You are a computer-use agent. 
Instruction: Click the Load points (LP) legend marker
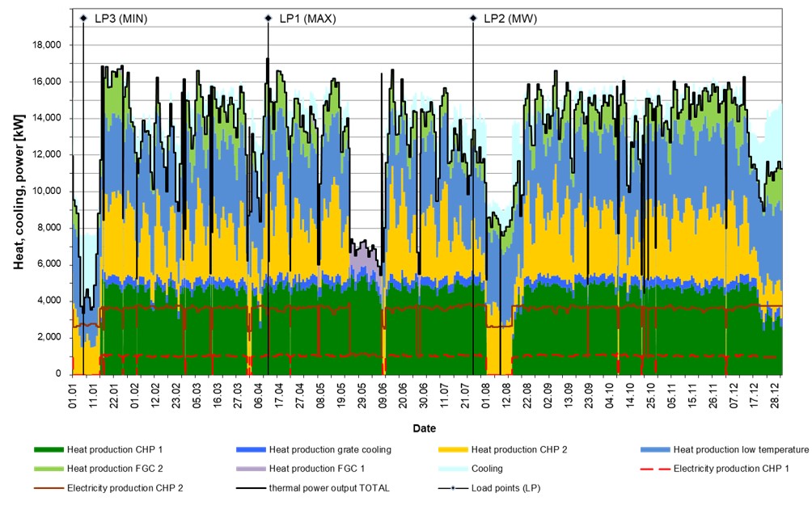tap(453, 488)
